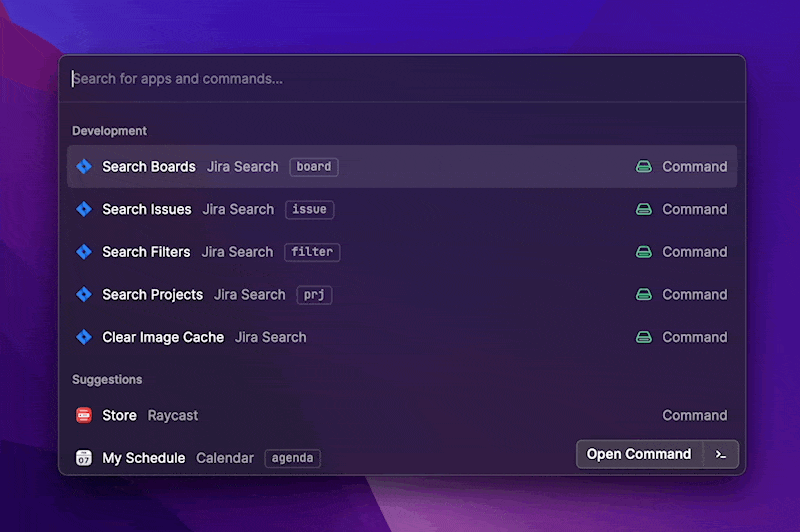The height and width of the screenshot is (532, 800).
Task: Click the 'filter' alias tag
Action: pos(312,252)
